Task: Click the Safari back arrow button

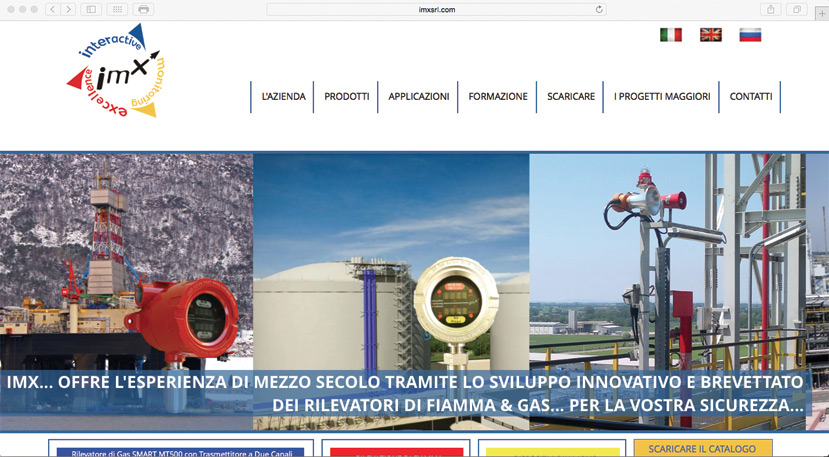Action: pyautogui.click(x=51, y=9)
